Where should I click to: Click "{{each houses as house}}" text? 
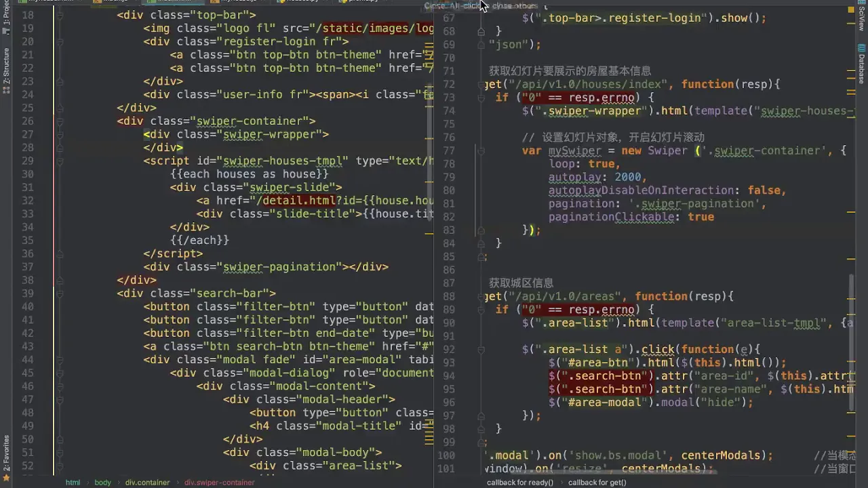pos(249,174)
